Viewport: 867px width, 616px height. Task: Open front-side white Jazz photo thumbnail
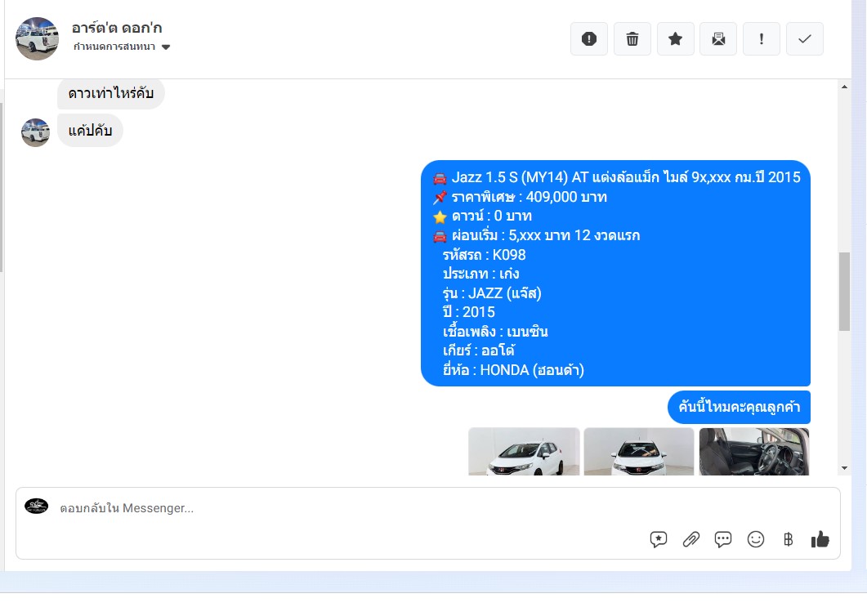(x=524, y=452)
